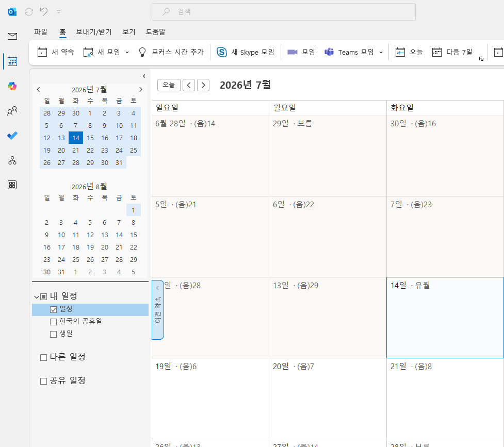The image size is (504, 447).
Task: Click the cut-off day view icon at ribbon's right edge
Action: point(498,52)
